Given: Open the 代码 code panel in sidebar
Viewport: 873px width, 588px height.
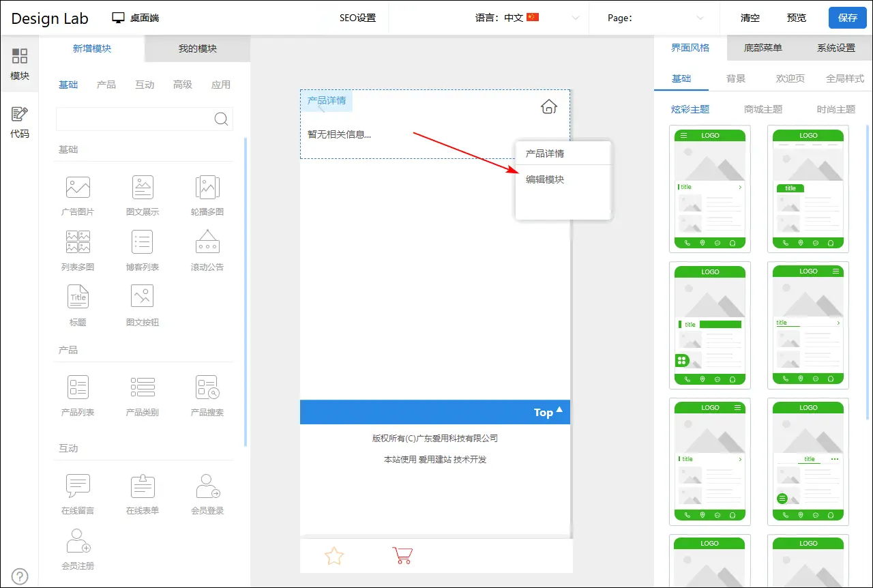Looking at the screenshot, I should point(20,122).
